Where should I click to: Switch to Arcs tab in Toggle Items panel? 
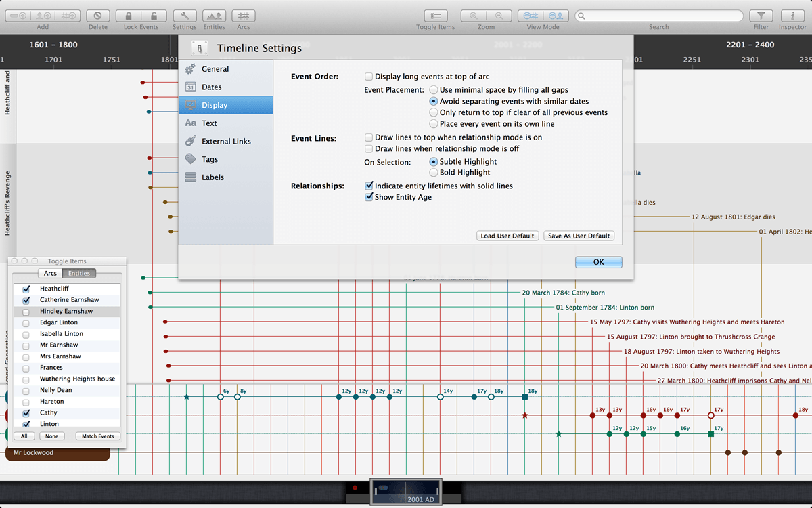click(x=50, y=274)
